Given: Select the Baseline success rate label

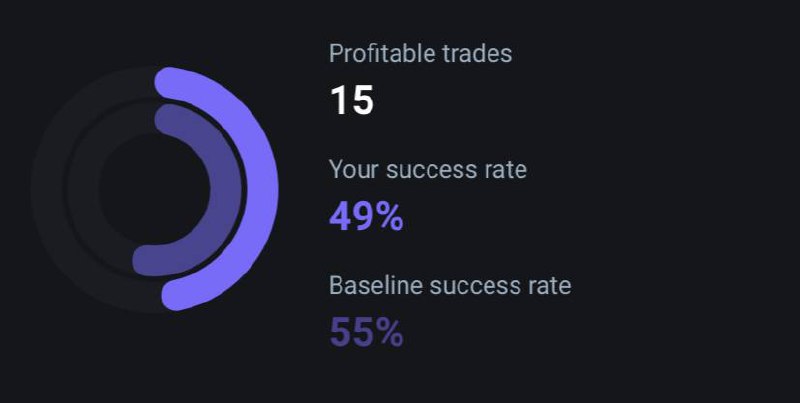Looking at the screenshot, I should pyautogui.click(x=450, y=285).
